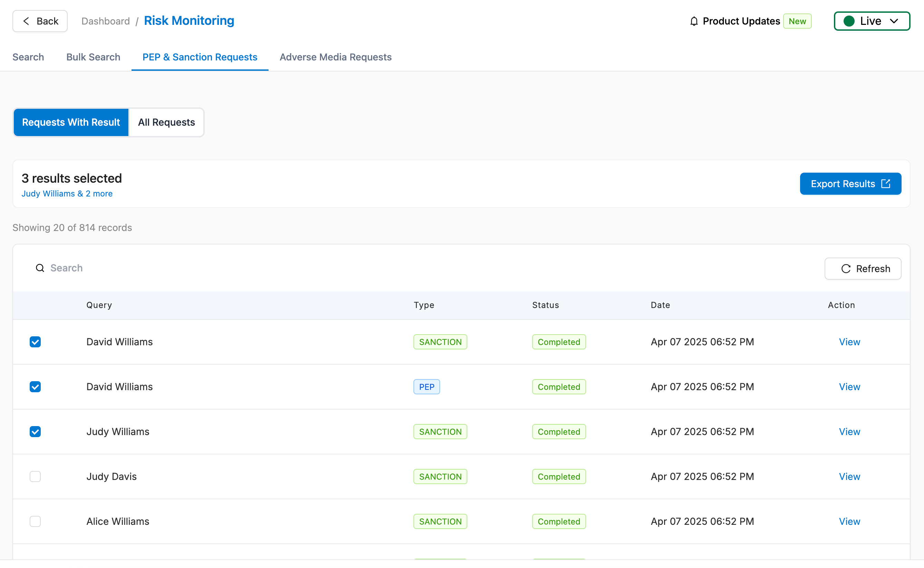Click Completed badge in Alice Williams row
924x568 pixels.
(x=559, y=521)
